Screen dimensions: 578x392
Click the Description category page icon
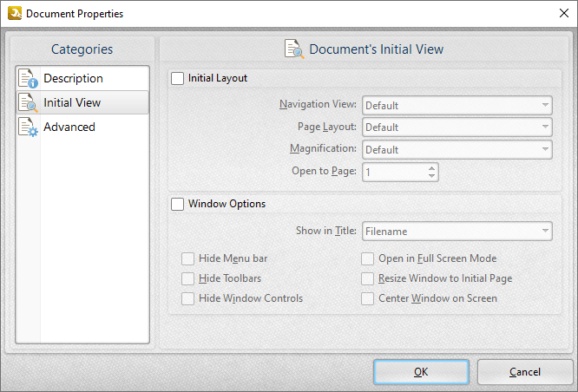click(28, 78)
